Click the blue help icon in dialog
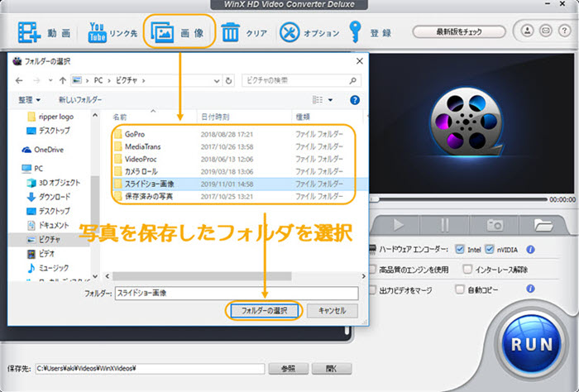 355,100
